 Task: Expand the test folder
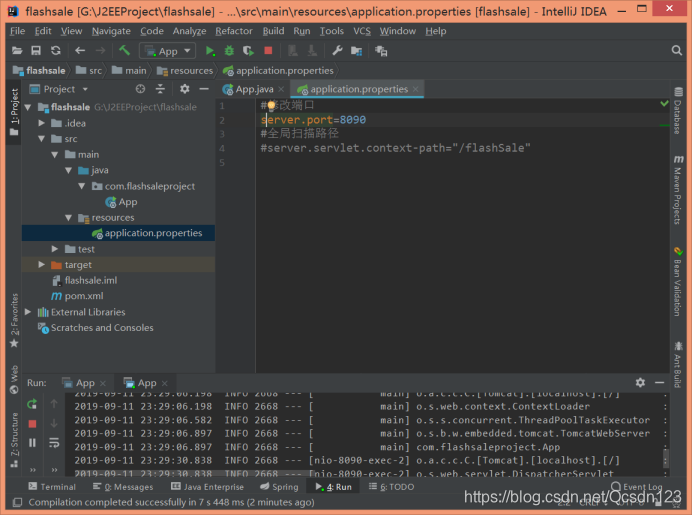[55, 249]
